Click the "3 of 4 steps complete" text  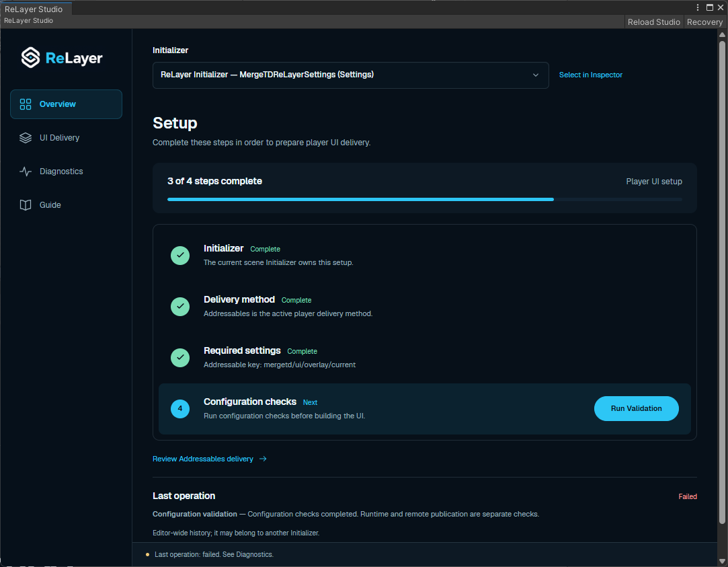point(214,181)
